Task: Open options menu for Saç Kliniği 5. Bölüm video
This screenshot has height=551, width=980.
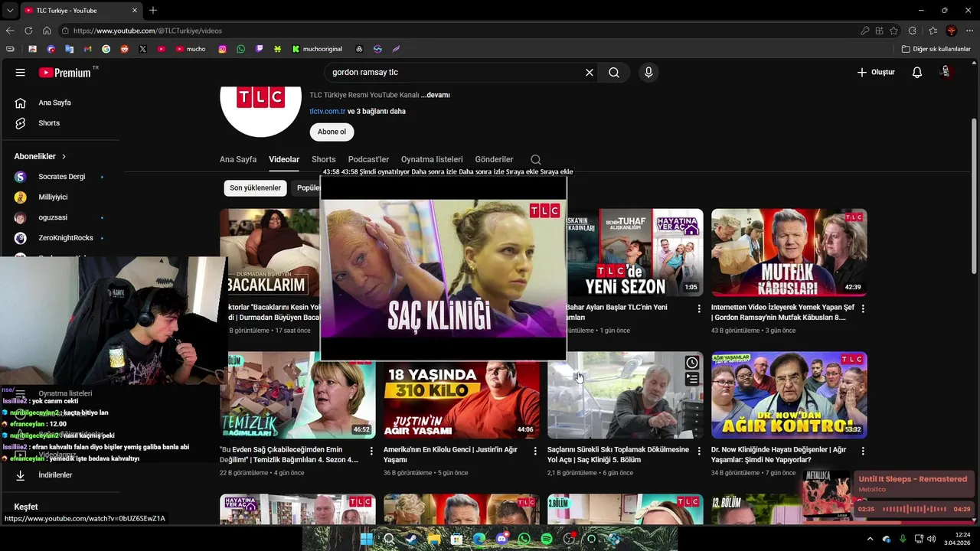Action: pos(698,452)
